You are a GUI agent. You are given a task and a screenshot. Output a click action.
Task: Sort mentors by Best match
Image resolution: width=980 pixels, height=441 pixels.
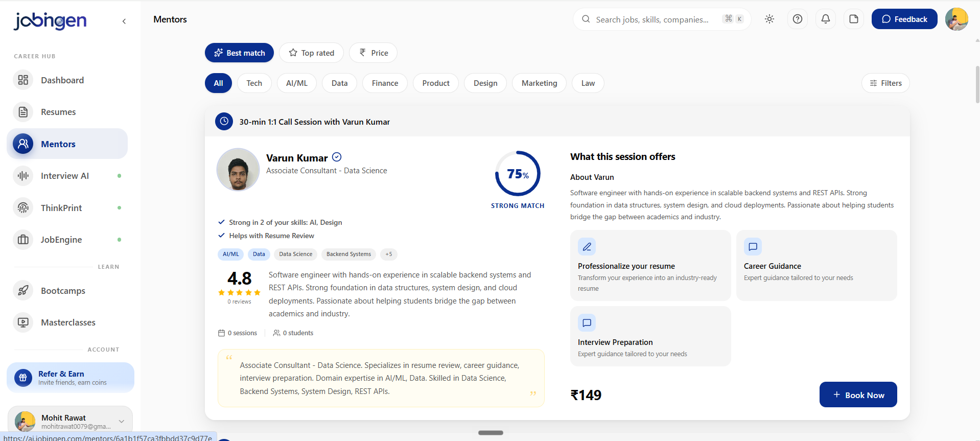[239, 53]
